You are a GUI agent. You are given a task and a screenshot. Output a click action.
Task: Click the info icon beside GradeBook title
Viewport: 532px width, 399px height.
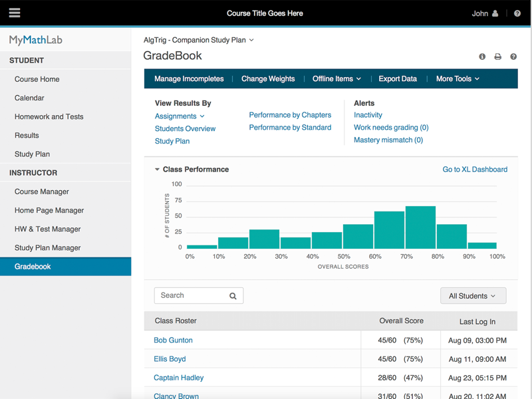click(482, 57)
